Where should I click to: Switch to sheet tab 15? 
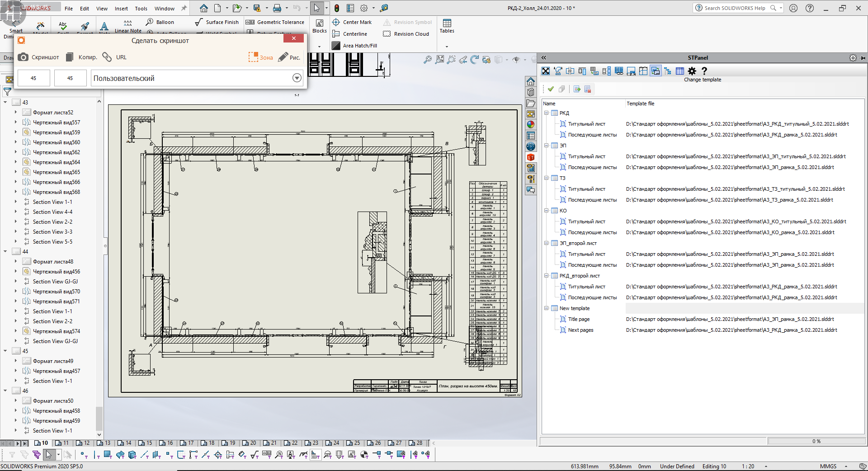[146, 443]
